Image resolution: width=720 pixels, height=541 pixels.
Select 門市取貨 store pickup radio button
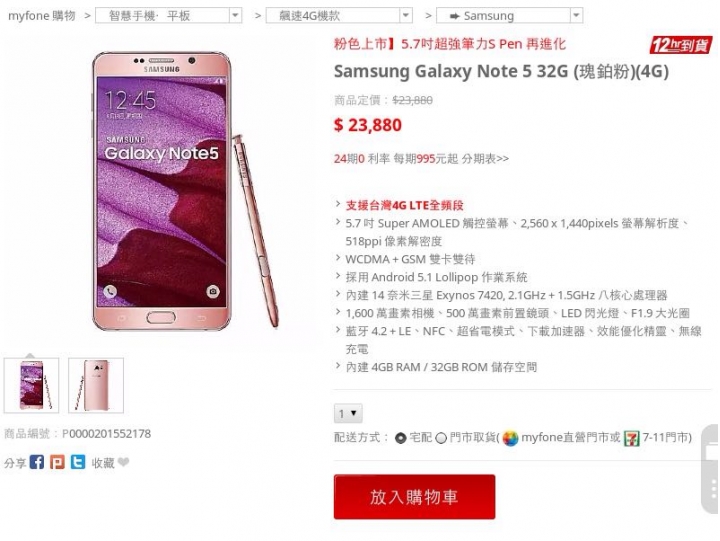441,438
